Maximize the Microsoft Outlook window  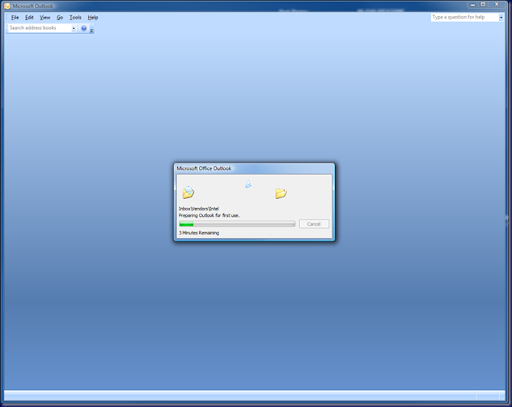483,5
